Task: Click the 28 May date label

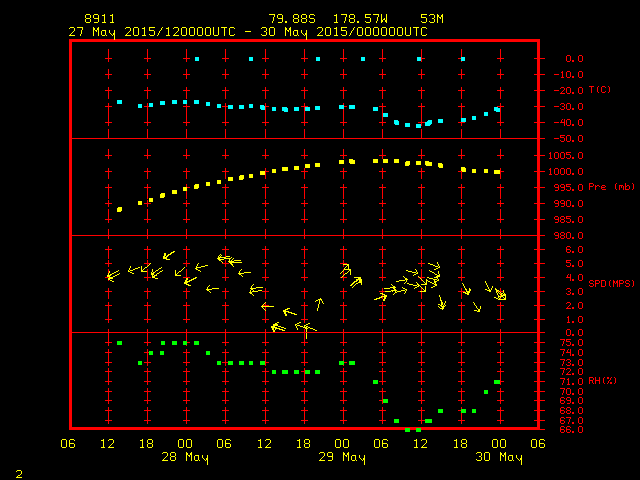Action: [185, 457]
